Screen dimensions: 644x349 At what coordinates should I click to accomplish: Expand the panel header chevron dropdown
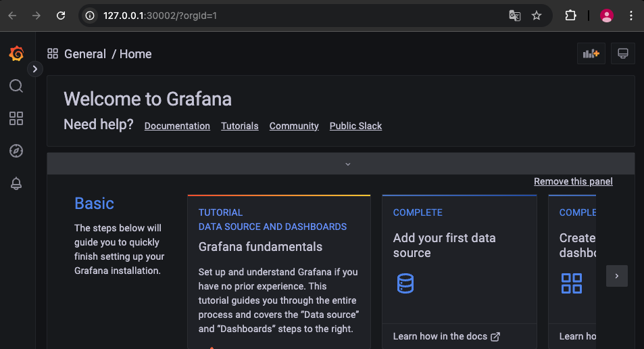[348, 164]
